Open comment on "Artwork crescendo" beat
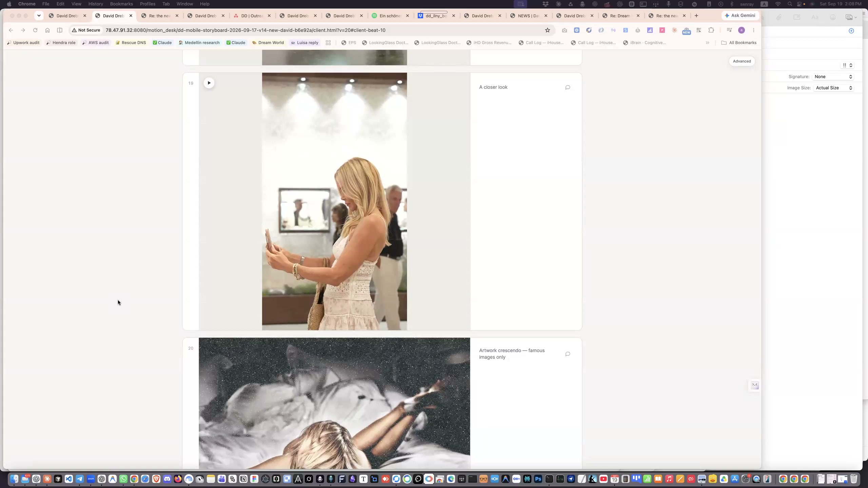Screen dimensions: 868x488 [x=568, y=354]
